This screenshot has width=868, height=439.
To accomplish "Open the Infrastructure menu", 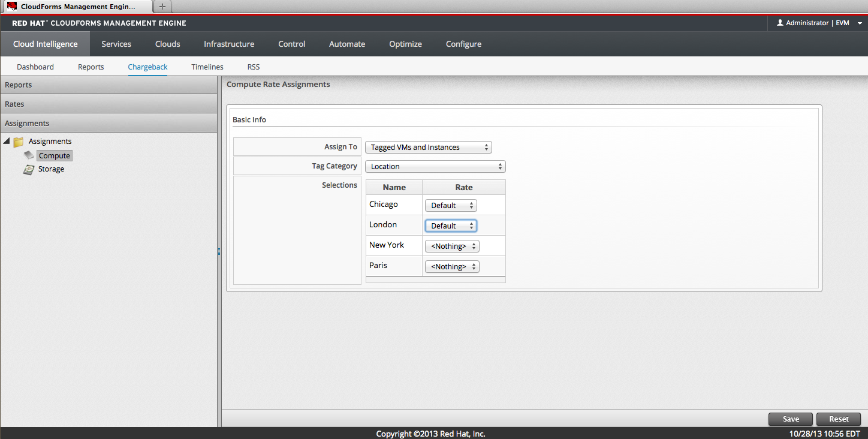I will coord(228,44).
